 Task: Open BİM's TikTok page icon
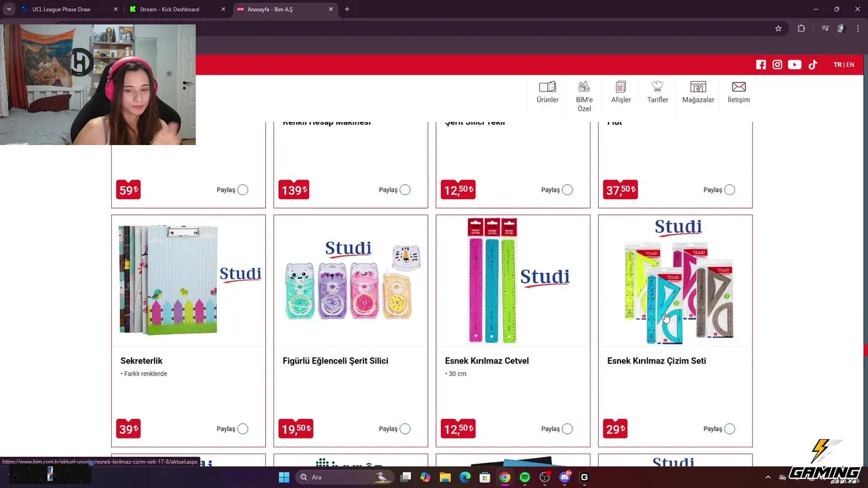click(812, 64)
